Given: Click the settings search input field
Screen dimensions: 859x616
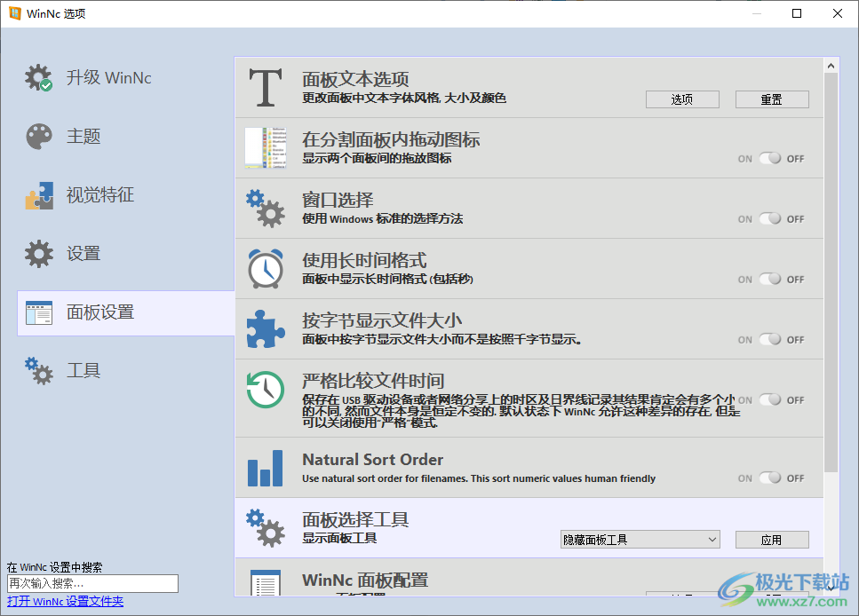Looking at the screenshot, I should pyautogui.click(x=92, y=583).
